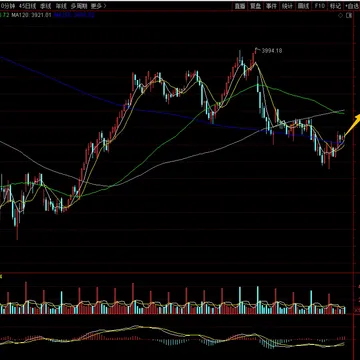Switch to the 年线 period tab
The width and height of the screenshot is (360, 360).
coord(61,6)
